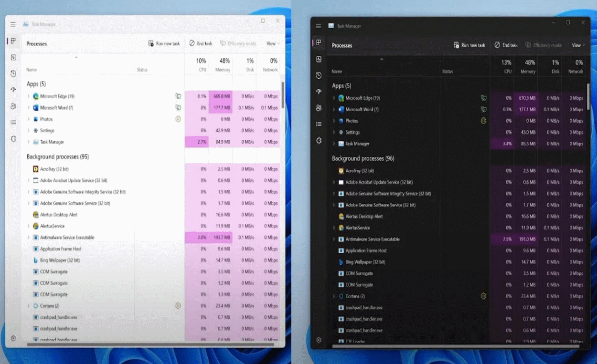Expand Microsoft Word (7) in light Task Manager

click(28, 107)
